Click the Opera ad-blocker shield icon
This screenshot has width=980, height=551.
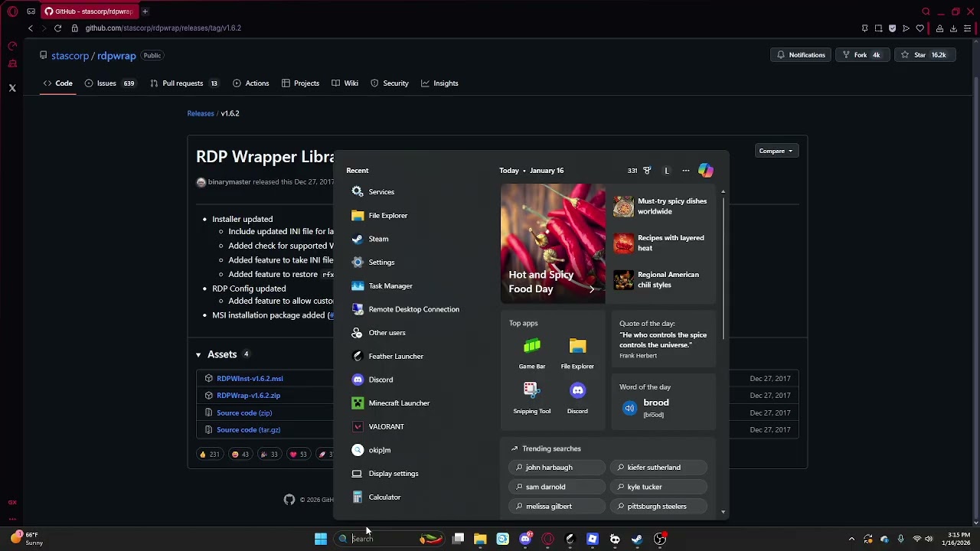click(893, 28)
